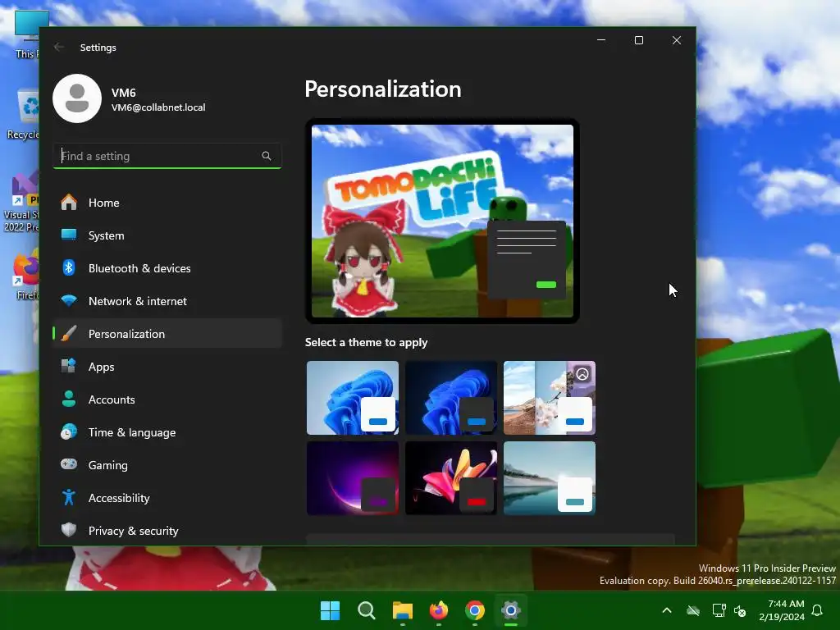Click the Personalization paintbrush icon

[69, 333]
